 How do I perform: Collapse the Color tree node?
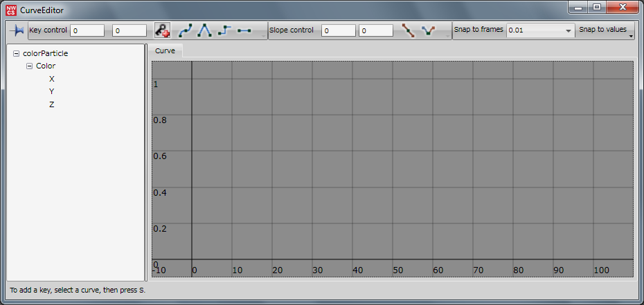pyautogui.click(x=29, y=66)
